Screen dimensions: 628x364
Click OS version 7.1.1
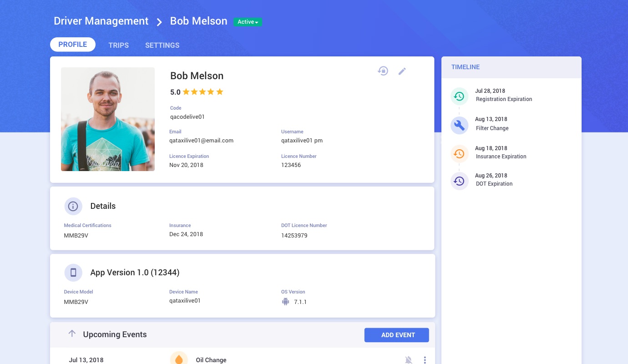coord(300,302)
